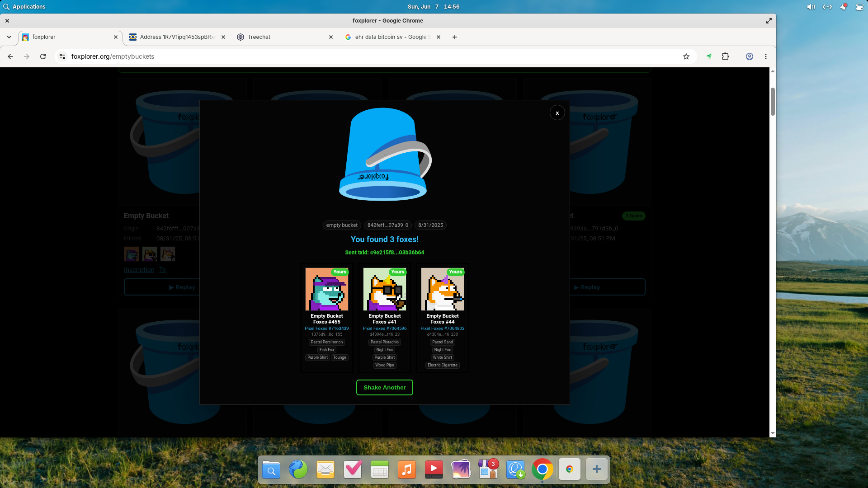Switch to the foxplorer tab

click(70, 37)
